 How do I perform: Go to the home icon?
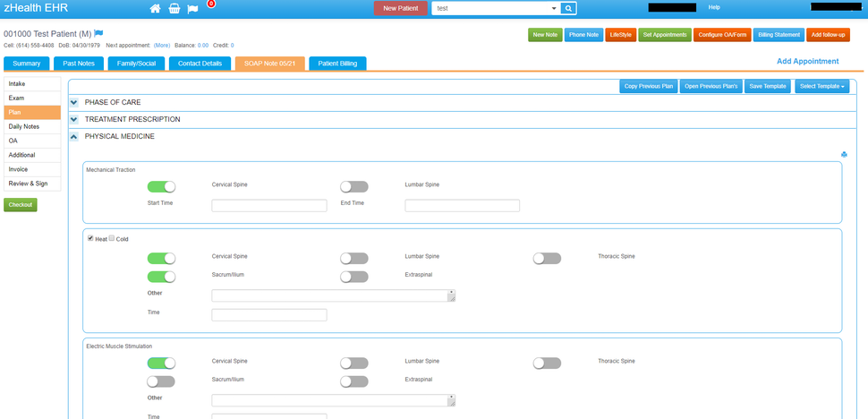click(x=156, y=8)
